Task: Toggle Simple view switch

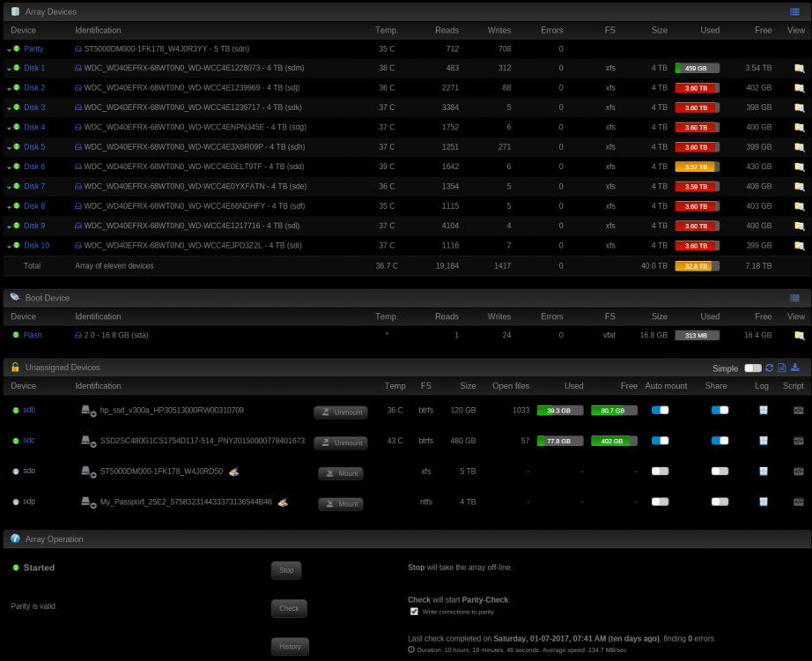Action: click(x=753, y=368)
